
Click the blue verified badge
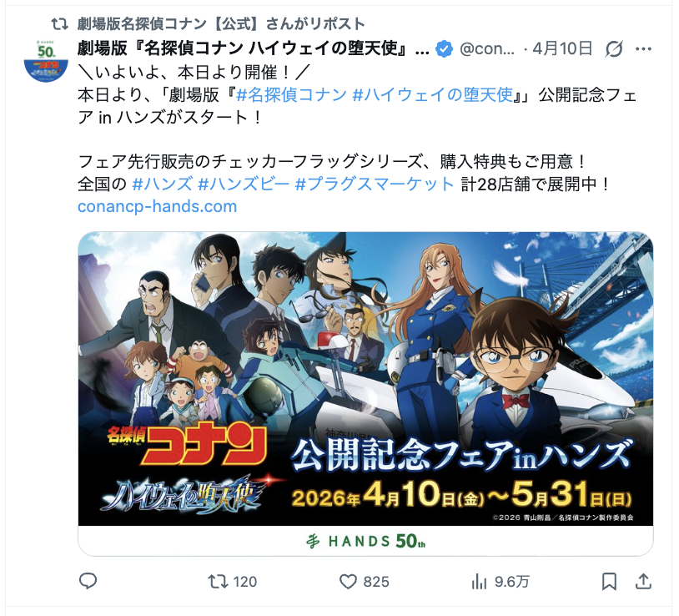pos(444,49)
